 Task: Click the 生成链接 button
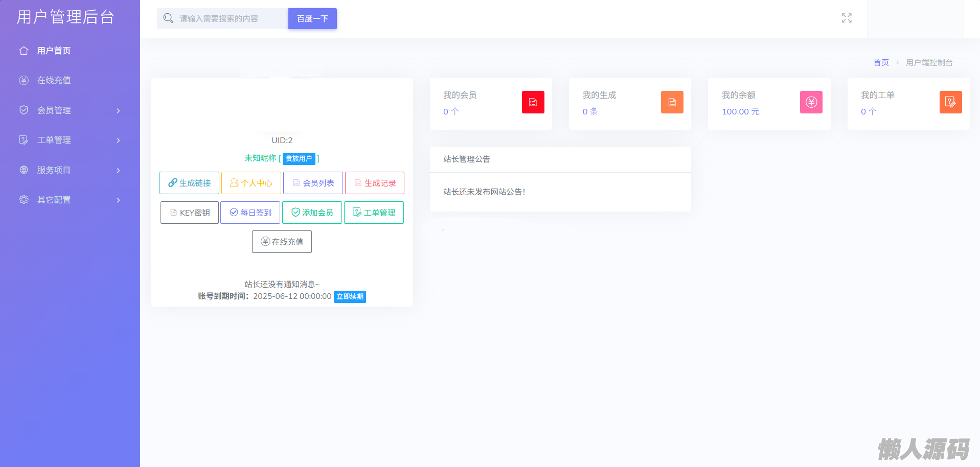pyautogui.click(x=189, y=183)
